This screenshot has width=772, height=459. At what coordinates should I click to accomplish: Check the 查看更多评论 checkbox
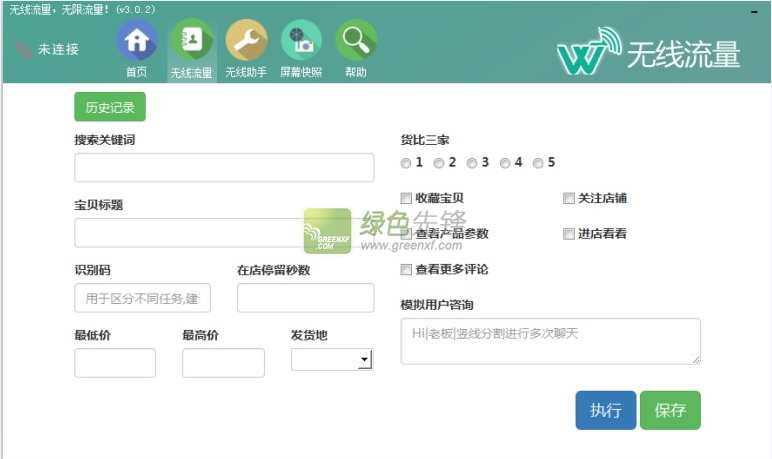click(x=406, y=269)
